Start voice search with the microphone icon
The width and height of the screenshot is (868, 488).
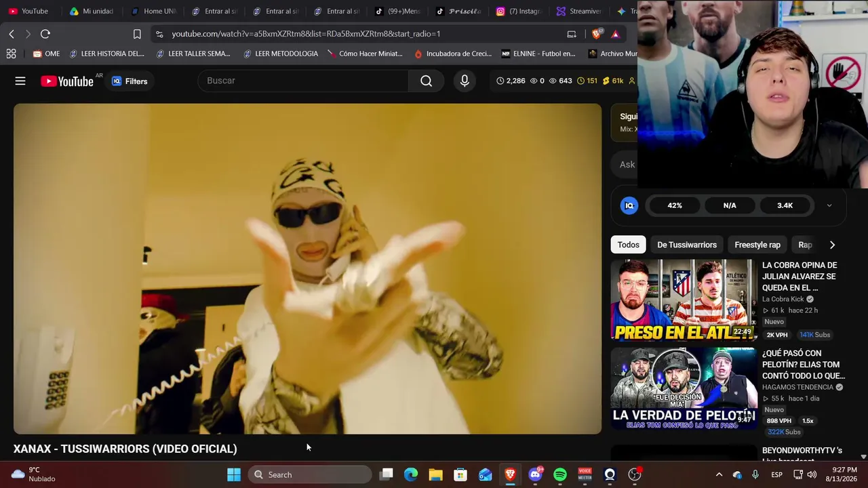(465, 81)
